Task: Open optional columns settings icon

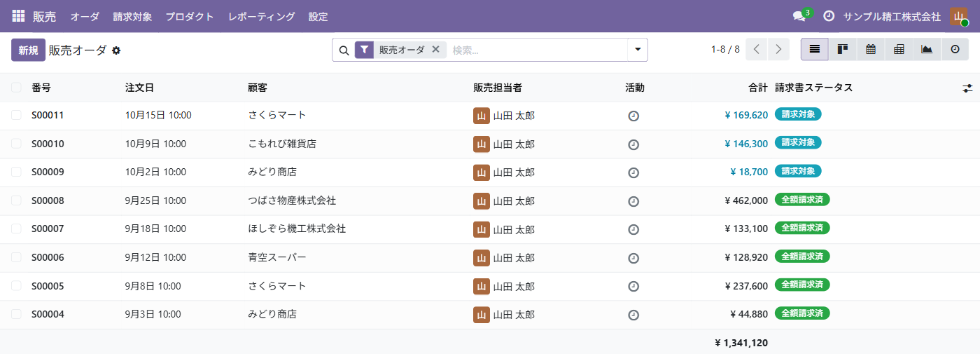Action: point(967,88)
